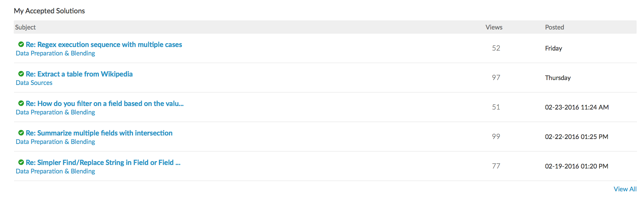The image size is (644, 198).
Task: Open Re: Regex execution sequence with multiple cases
Action: pos(104,45)
